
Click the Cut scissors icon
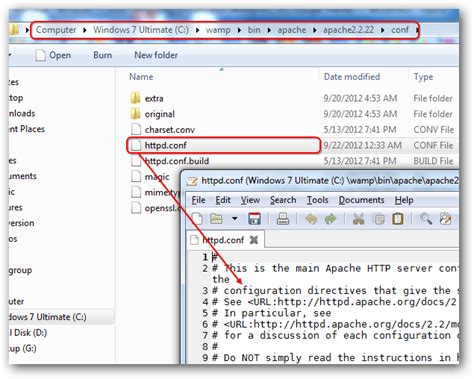click(358, 219)
